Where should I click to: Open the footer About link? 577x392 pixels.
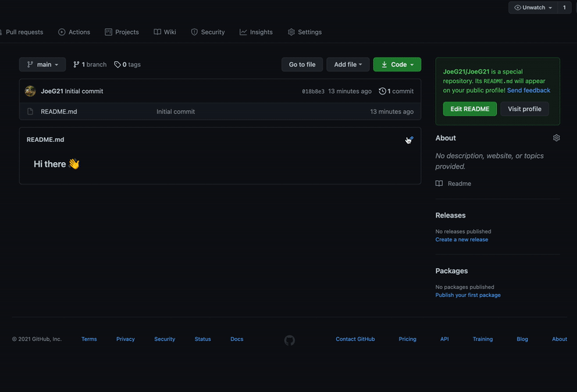coord(560,339)
